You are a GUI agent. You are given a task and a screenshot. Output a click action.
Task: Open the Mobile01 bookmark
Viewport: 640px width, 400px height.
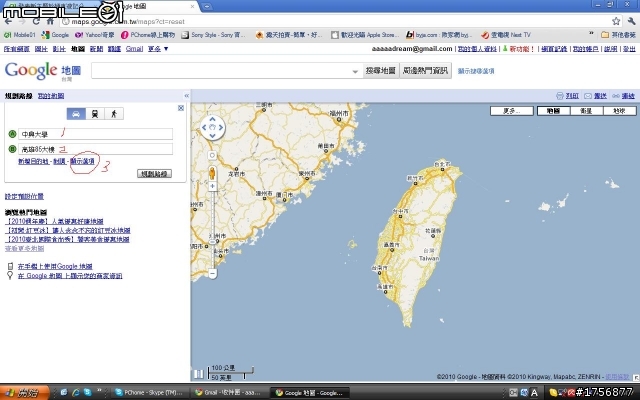(x=20, y=35)
